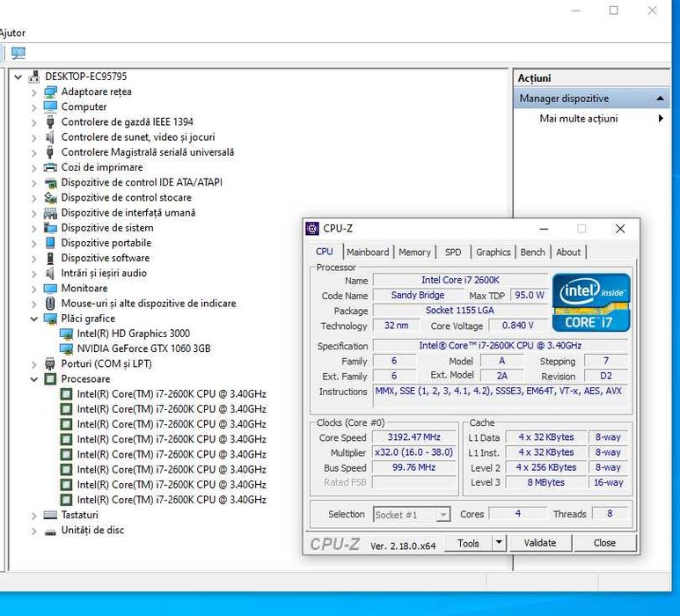
Task: Click the Dispozitive portabile icon
Action: [x=50, y=243]
